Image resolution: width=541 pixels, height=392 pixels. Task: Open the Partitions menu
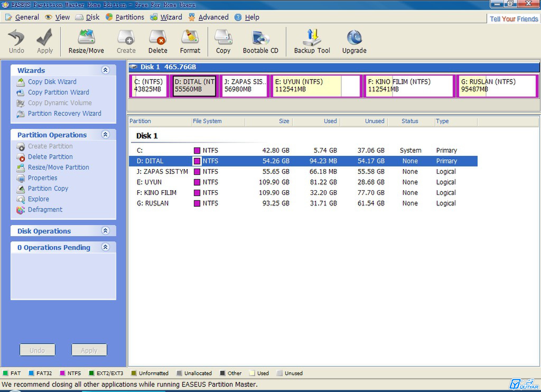[x=125, y=17]
